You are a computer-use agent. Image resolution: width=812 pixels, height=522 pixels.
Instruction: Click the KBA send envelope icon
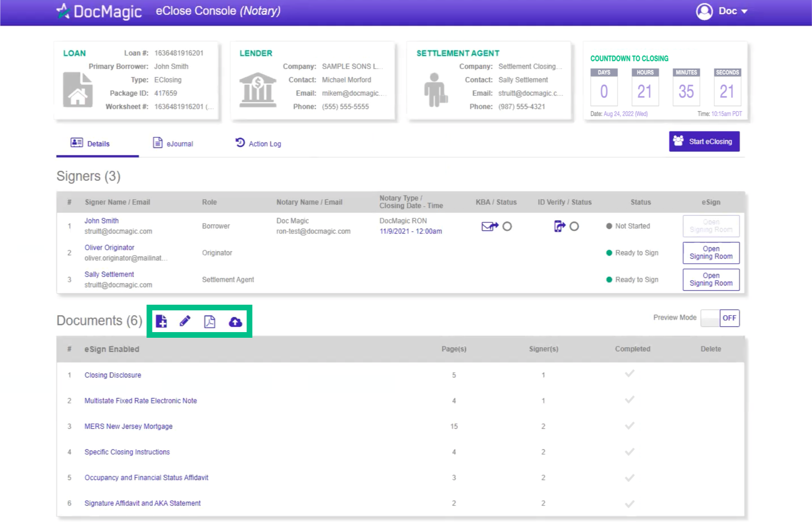490,226
